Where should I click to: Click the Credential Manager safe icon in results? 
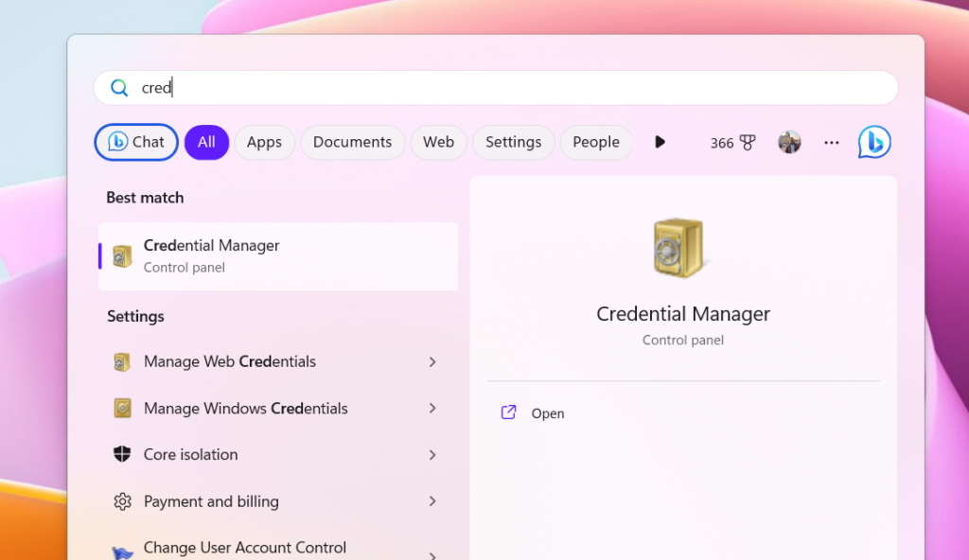pyautogui.click(x=122, y=256)
